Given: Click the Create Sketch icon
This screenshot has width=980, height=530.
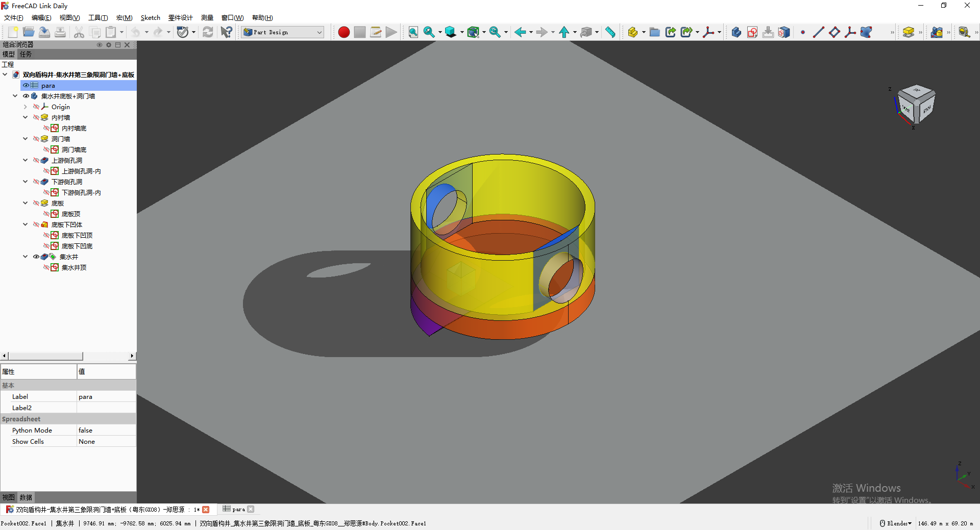Looking at the screenshot, I should coord(752,32).
